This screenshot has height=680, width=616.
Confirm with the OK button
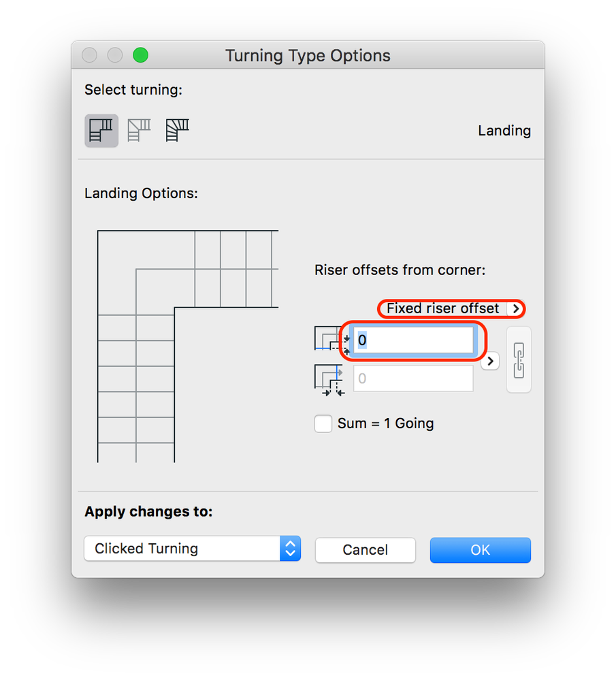pyautogui.click(x=480, y=550)
